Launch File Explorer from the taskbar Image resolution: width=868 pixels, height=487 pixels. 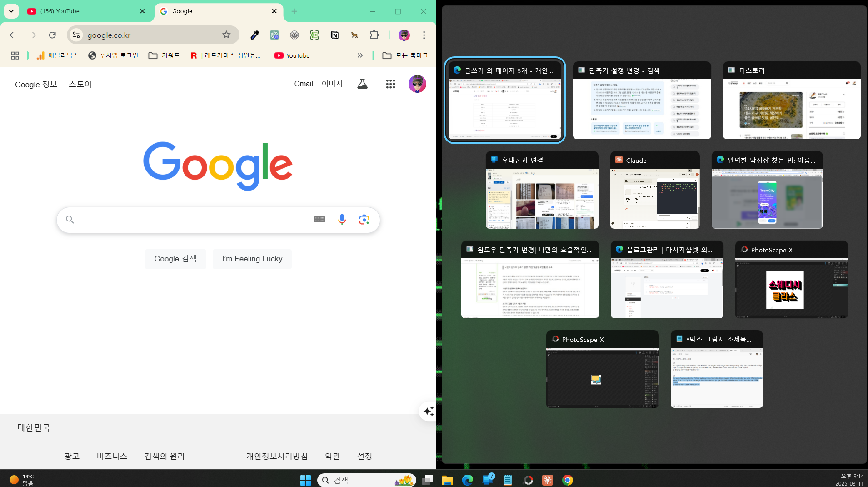click(x=448, y=480)
